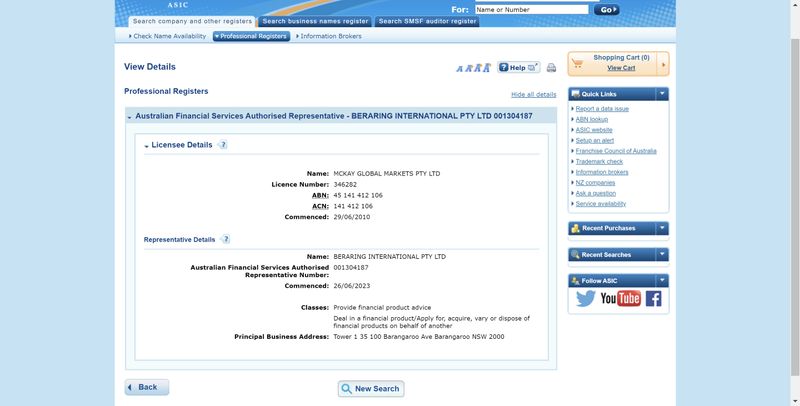
Task: Open Information brokers quick link
Action: (602, 172)
